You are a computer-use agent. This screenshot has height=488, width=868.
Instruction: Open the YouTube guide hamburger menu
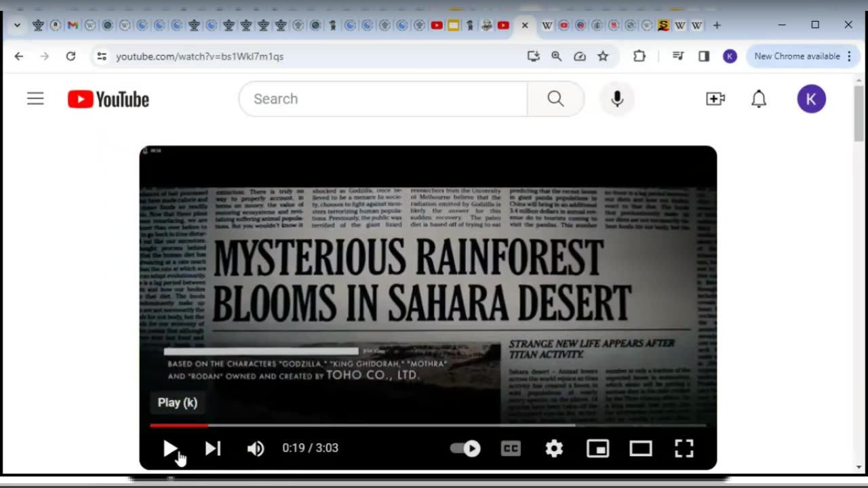[x=35, y=99]
